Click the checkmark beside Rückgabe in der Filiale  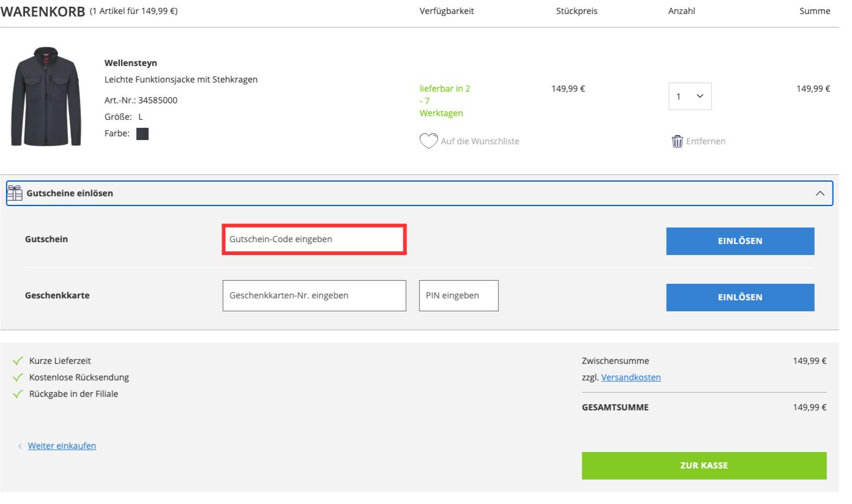coord(18,394)
